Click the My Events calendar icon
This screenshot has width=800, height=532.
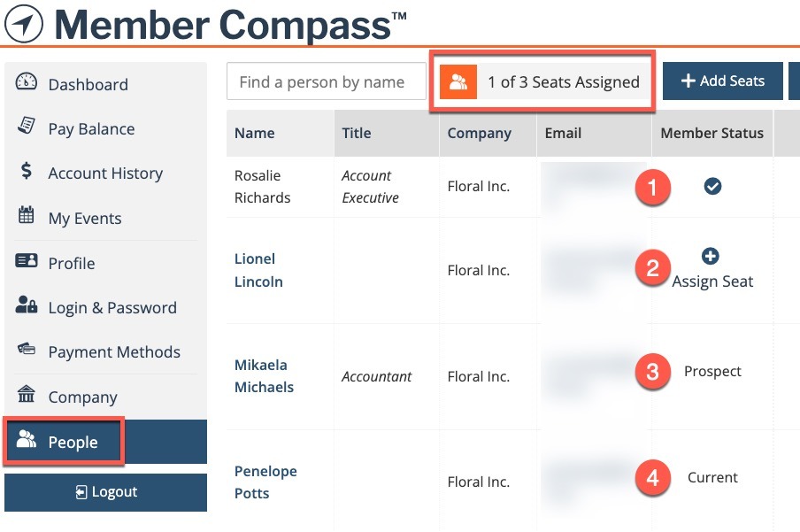(x=26, y=215)
